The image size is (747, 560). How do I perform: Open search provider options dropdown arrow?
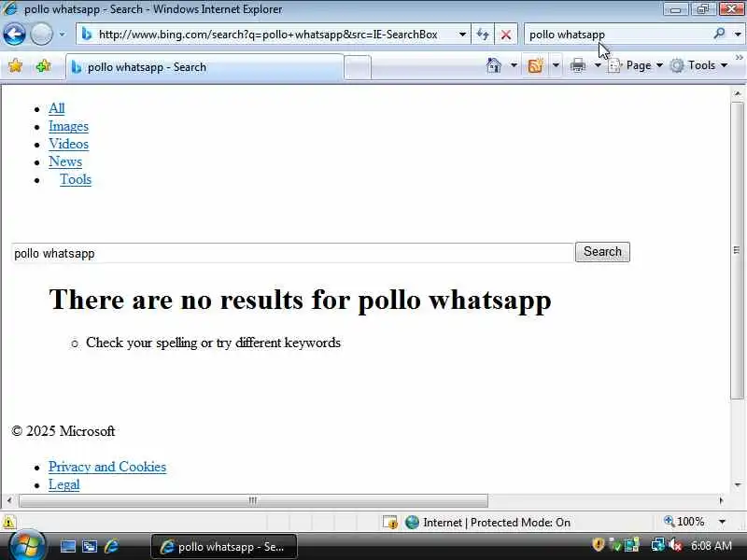click(738, 35)
